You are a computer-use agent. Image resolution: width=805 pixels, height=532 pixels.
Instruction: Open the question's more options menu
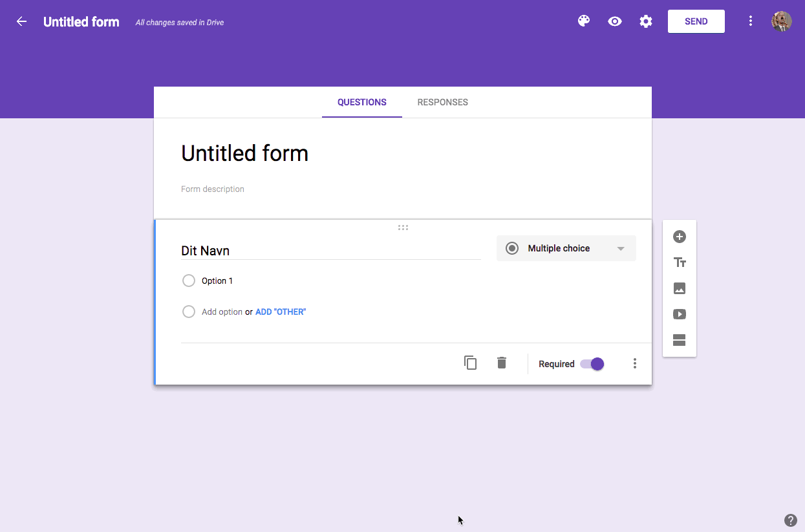635,364
